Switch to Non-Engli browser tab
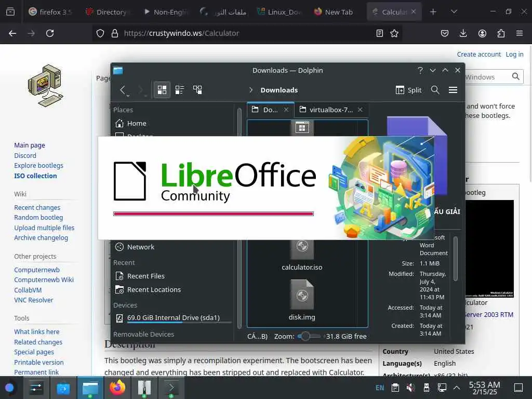Image resolution: width=532 pixels, height=399 pixels. tap(165, 12)
